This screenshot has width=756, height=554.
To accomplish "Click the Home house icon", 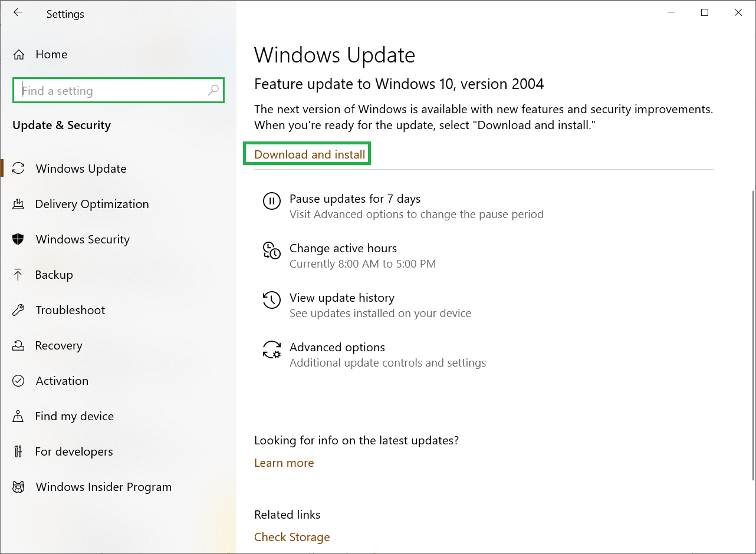I will [x=19, y=55].
